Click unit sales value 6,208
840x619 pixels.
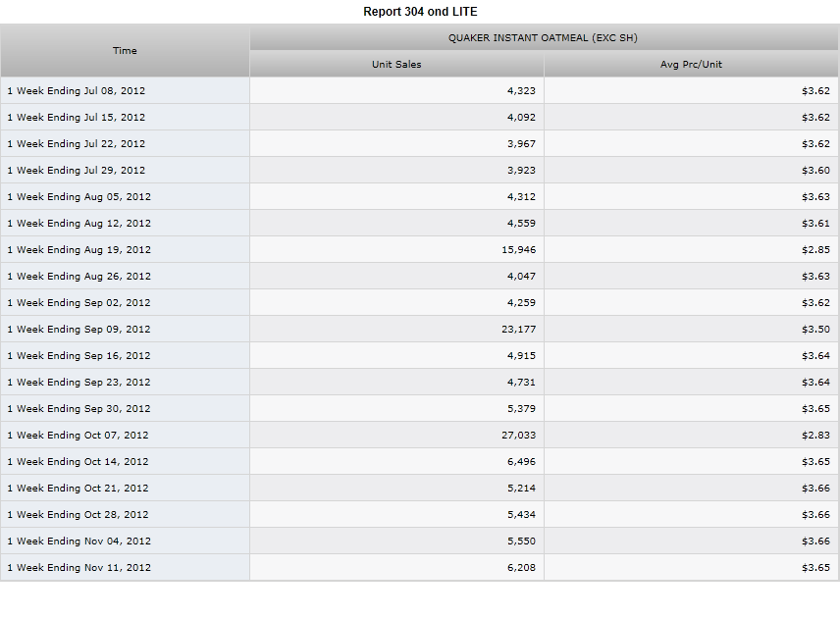click(521, 568)
